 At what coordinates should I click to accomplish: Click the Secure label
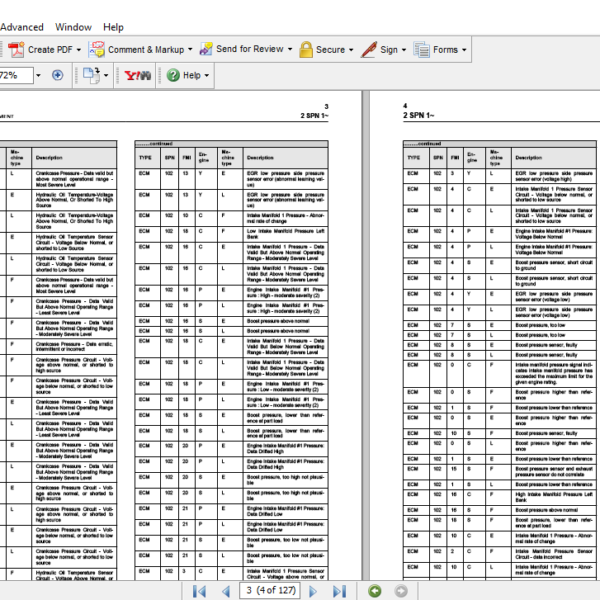pyautogui.click(x=330, y=50)
